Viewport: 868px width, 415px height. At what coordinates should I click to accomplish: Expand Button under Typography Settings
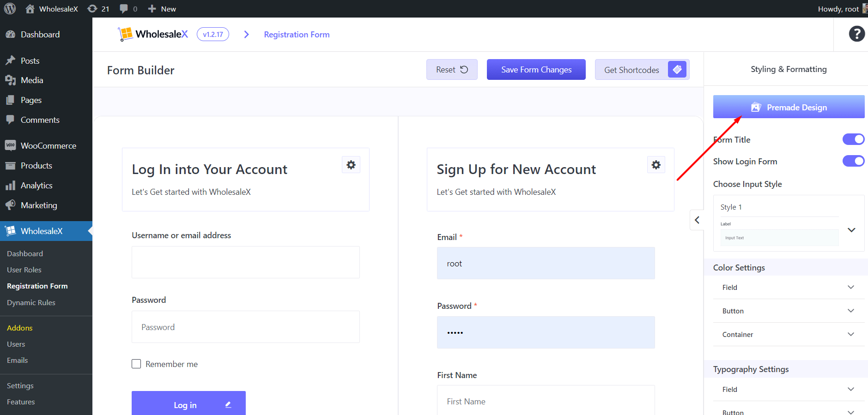click(789, 410)
